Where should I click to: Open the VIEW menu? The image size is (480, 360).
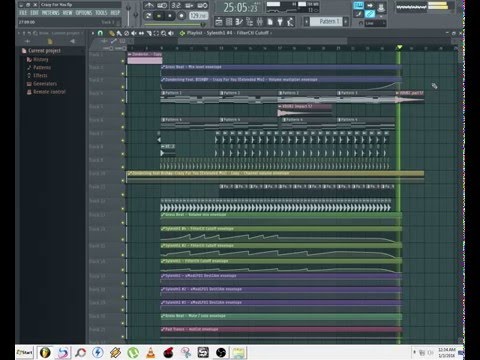pyautogui.click(x=67, y=13)
